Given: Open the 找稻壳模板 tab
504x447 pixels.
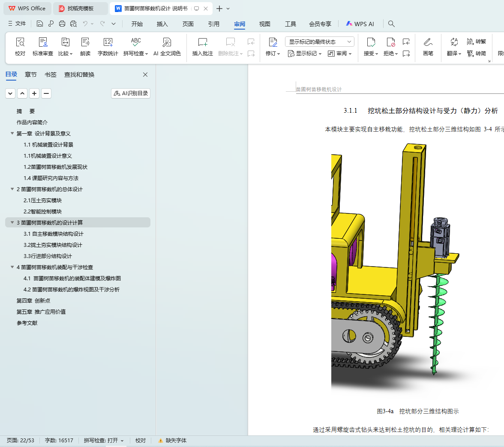Looking at the screenshot, I should coord(81,8).
